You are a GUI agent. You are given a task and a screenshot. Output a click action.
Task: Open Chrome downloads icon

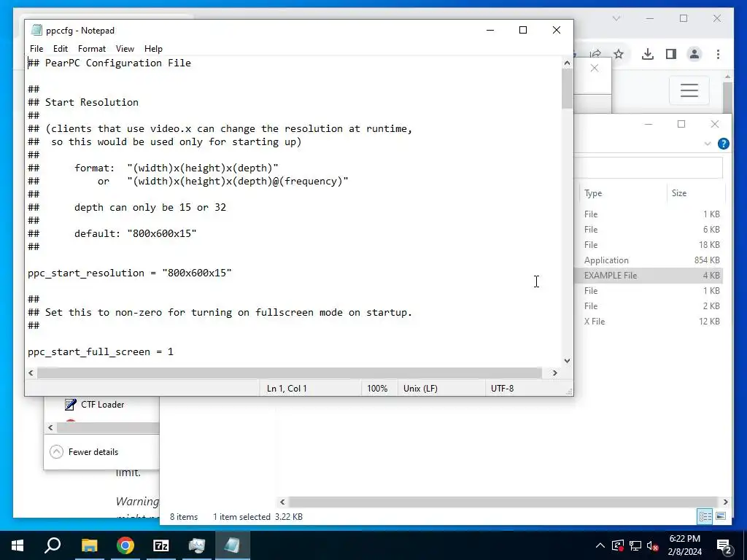click(x=648, y=54)
